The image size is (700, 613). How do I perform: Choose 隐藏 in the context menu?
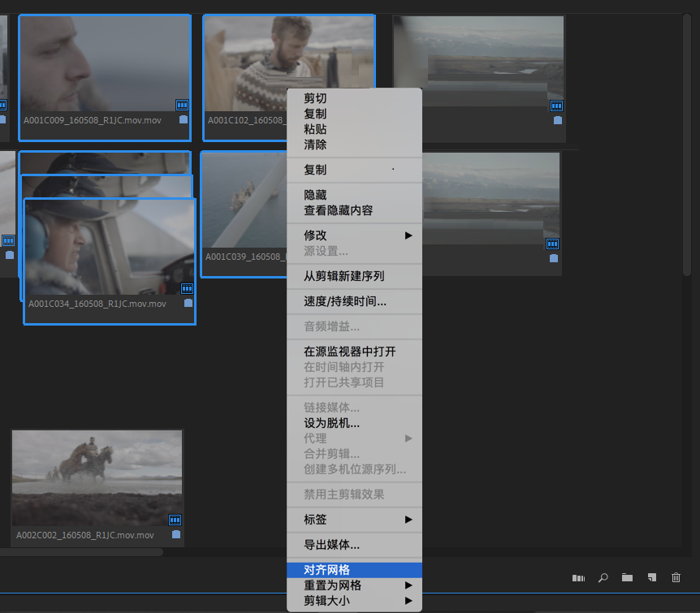click(x=354, y=195)
